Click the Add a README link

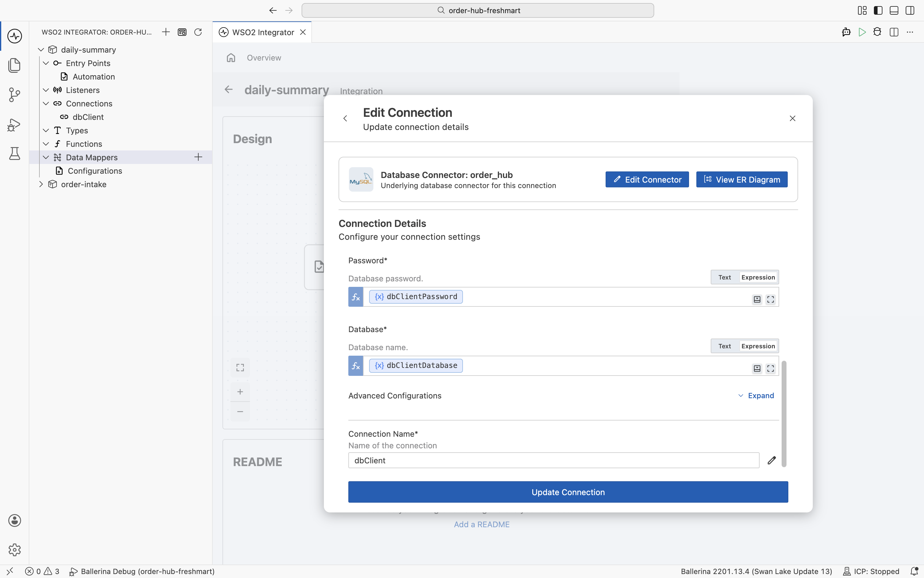[x=482, y=524]
